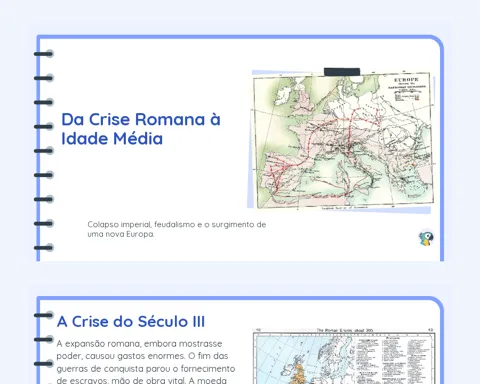
Task: Click the text legend column of the Roman Empire map
Action: (x=393, y=360)
